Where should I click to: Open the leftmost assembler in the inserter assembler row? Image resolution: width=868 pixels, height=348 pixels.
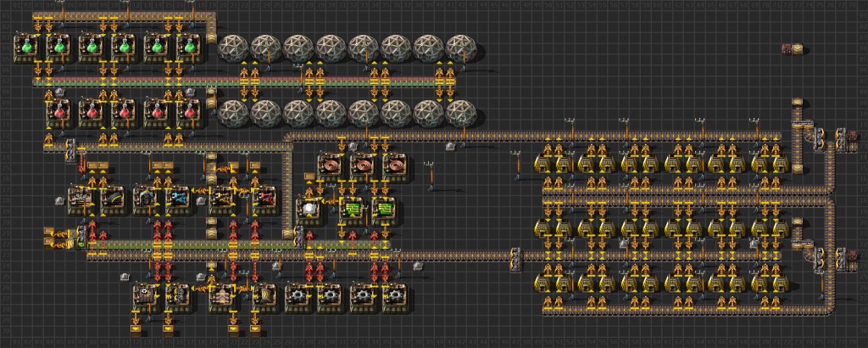[81, 200]
